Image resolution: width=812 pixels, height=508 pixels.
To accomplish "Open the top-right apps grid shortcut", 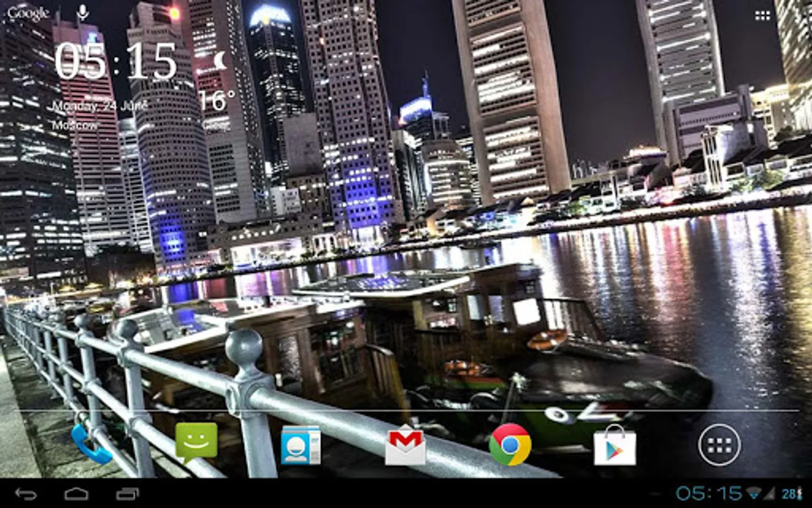I will 762,16.
